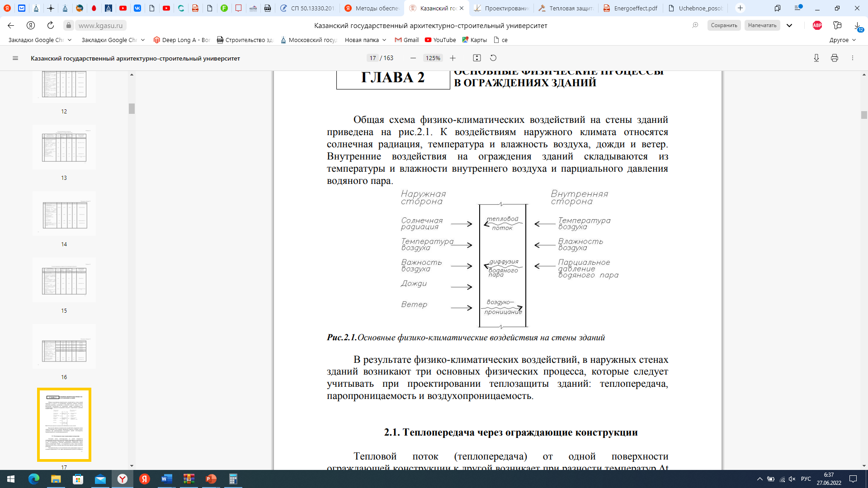The height and width of the screenshot is (488, 868).
Task: Zoom in the PDF with plus icon
Action: [453, 58]
